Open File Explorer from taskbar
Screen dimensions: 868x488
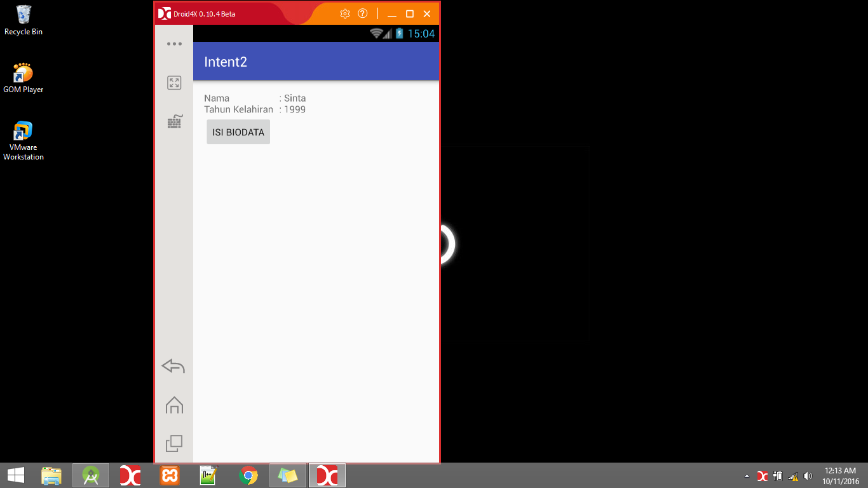[51, 475]
